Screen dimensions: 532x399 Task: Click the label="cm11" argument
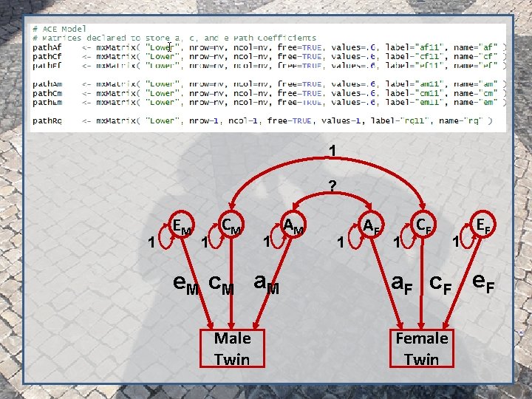pyautogui.click(x=415, y=93)
